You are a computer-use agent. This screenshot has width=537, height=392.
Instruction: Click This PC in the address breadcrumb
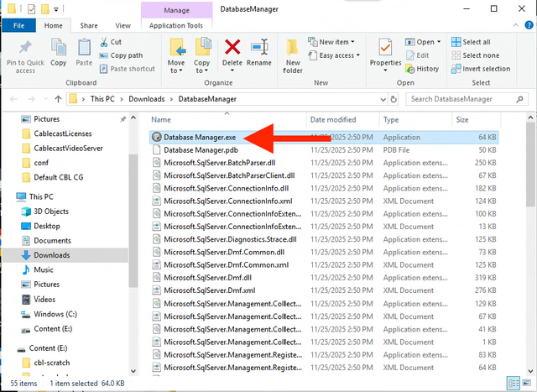point(102,99)
